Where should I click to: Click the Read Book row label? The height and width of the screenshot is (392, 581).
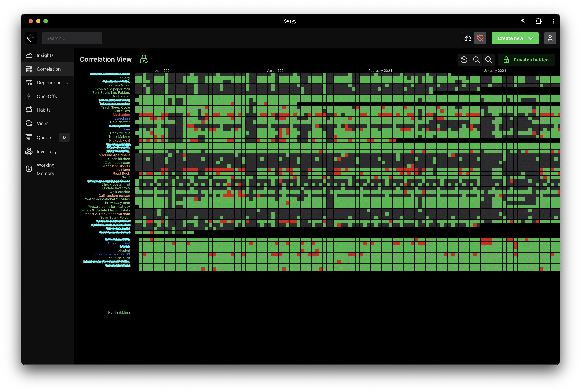point(121,174)
